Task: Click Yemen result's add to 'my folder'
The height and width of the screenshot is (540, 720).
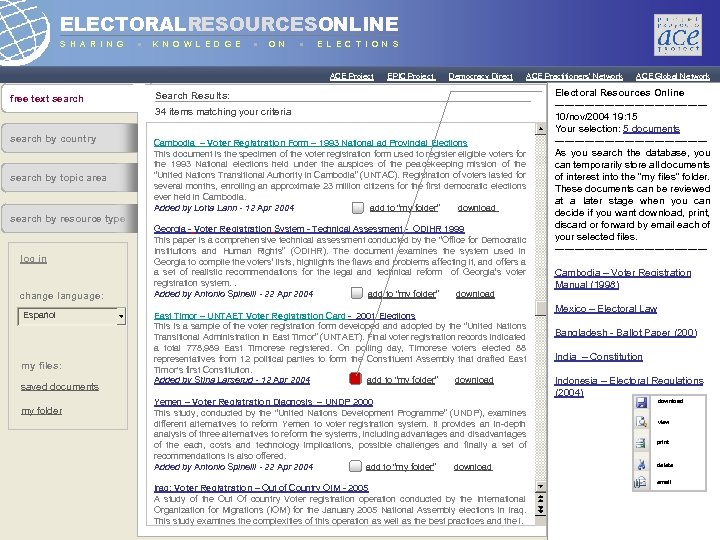Action: [x=401, y=467]
